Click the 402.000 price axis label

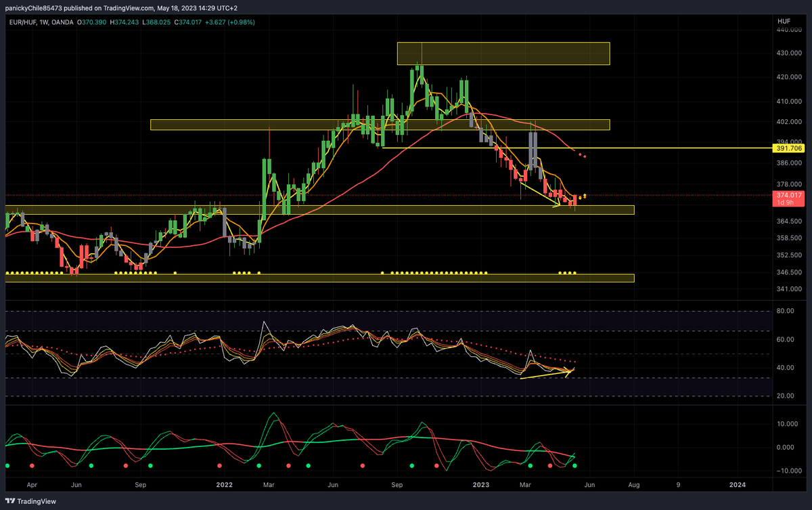click(x=788, y=122)
